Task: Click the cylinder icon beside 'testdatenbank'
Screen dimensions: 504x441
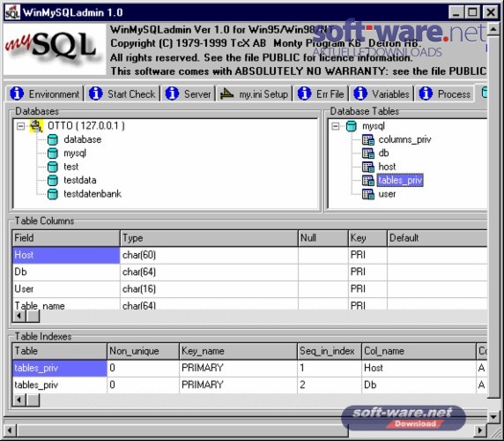Action: pyautogui.click(x=53, y=194)
